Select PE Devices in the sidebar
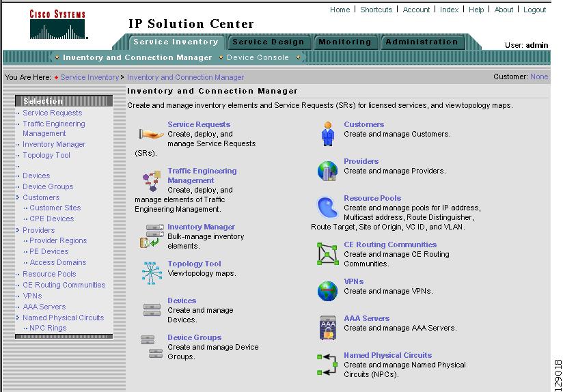Image resolution: width=563 pixels, height=392 pixels. click(49, 251)
